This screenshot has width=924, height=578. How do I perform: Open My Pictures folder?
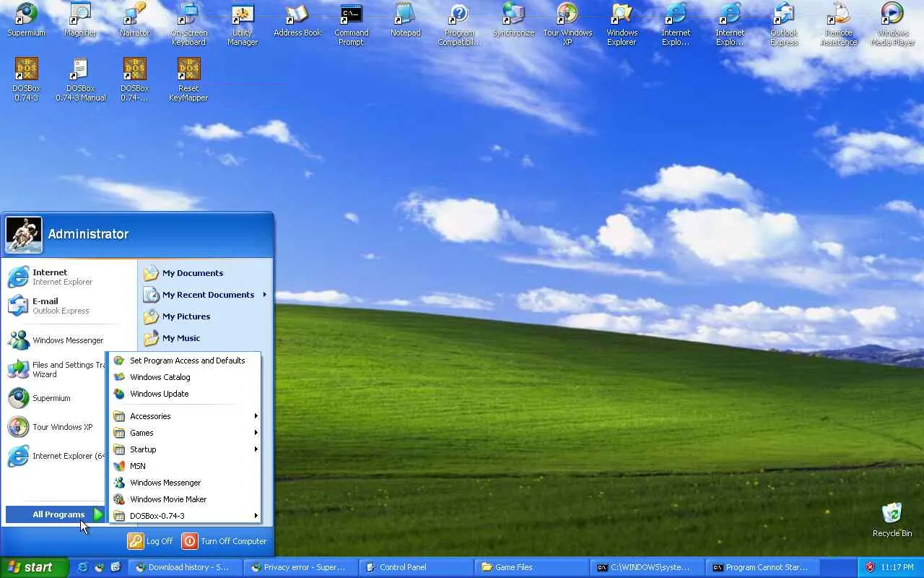click(x=205, y=316)
